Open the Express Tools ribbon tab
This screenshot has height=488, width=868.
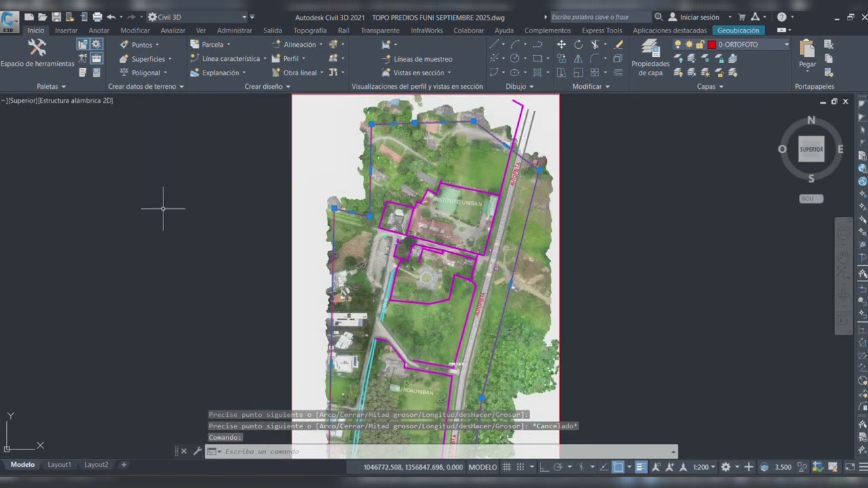pos(601,30)
